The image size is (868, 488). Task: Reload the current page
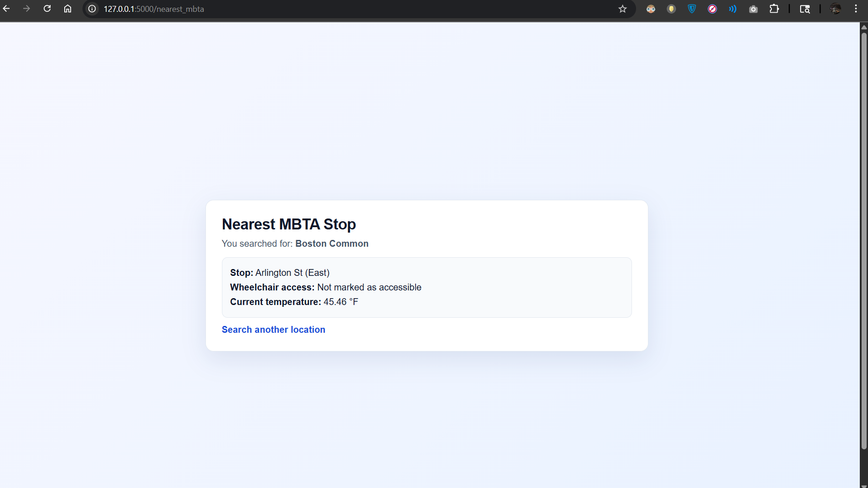[x=47, y=9]
